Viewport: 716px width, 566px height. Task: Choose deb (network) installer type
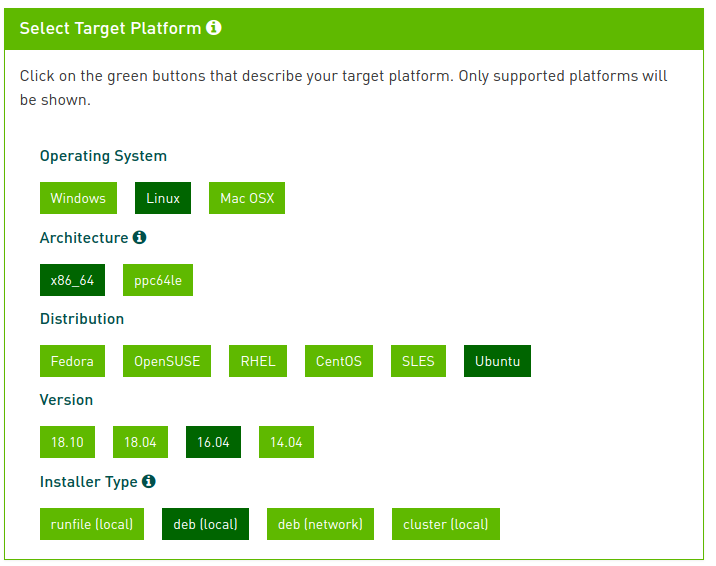coord(321,524)
